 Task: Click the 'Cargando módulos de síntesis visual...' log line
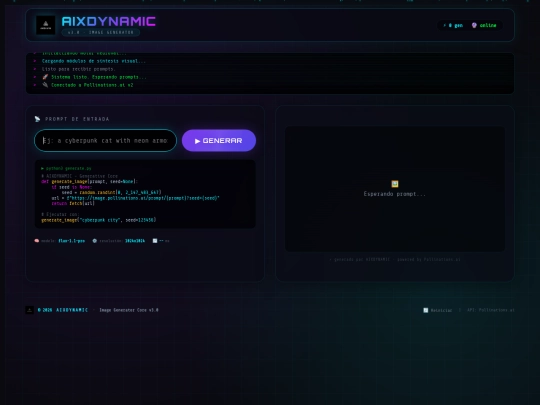(94, 61)
